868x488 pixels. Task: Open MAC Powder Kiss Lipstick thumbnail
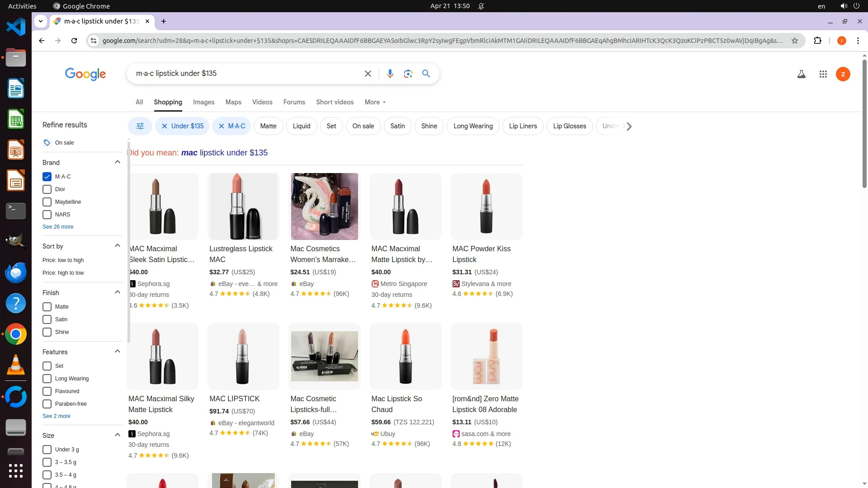(x=486, y=206)
